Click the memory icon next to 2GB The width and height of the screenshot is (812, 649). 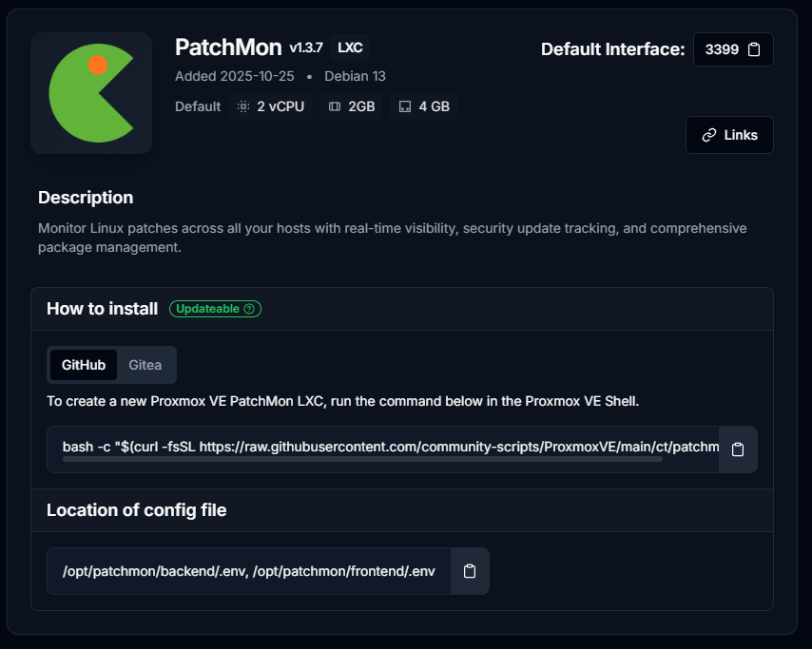pos(335,106)
